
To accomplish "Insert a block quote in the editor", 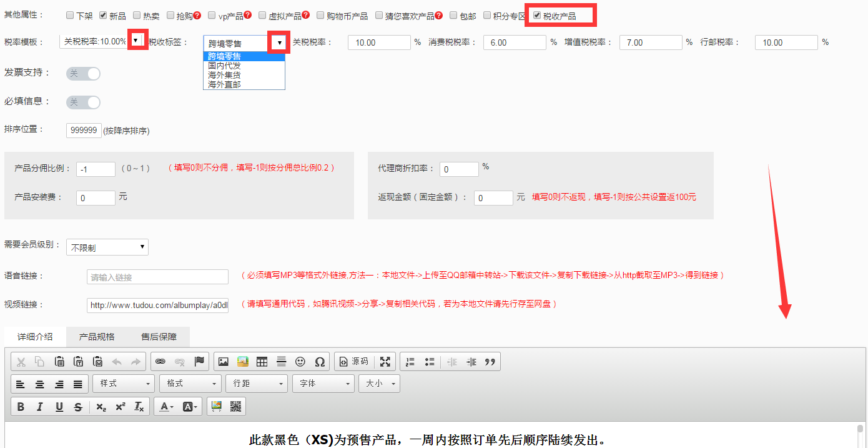I will [490, 362].
